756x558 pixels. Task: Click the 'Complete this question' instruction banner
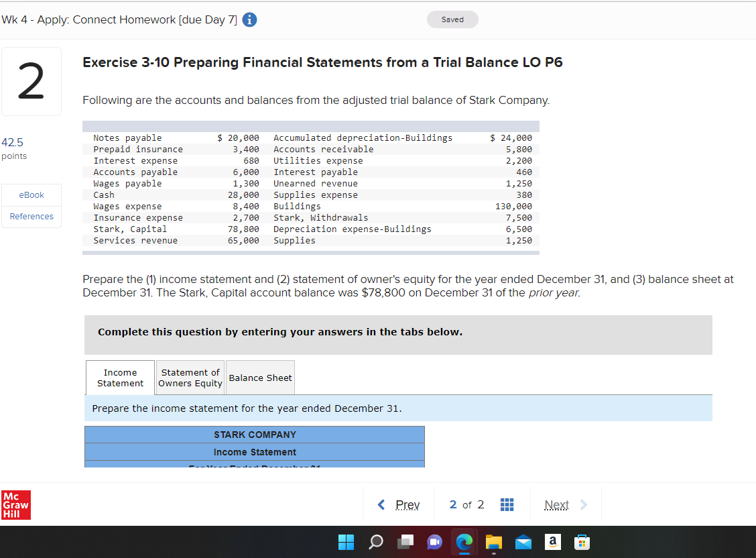click(398, 335)
